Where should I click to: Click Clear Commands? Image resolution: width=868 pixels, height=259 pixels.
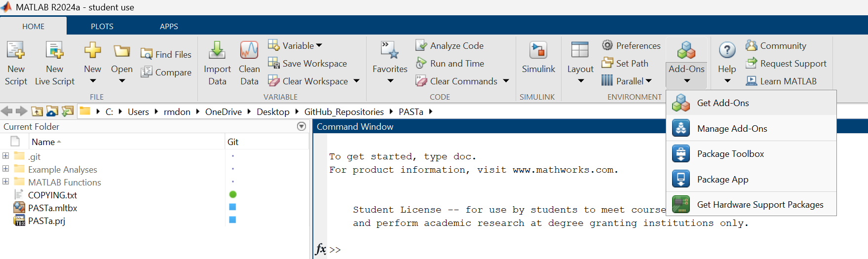(456, 81)
